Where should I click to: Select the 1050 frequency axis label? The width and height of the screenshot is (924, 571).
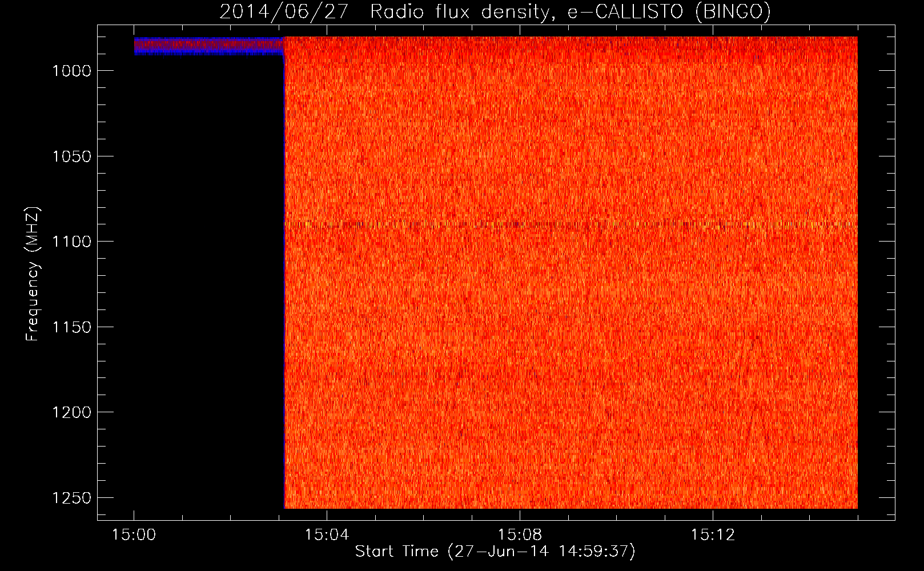pos(71,156)
